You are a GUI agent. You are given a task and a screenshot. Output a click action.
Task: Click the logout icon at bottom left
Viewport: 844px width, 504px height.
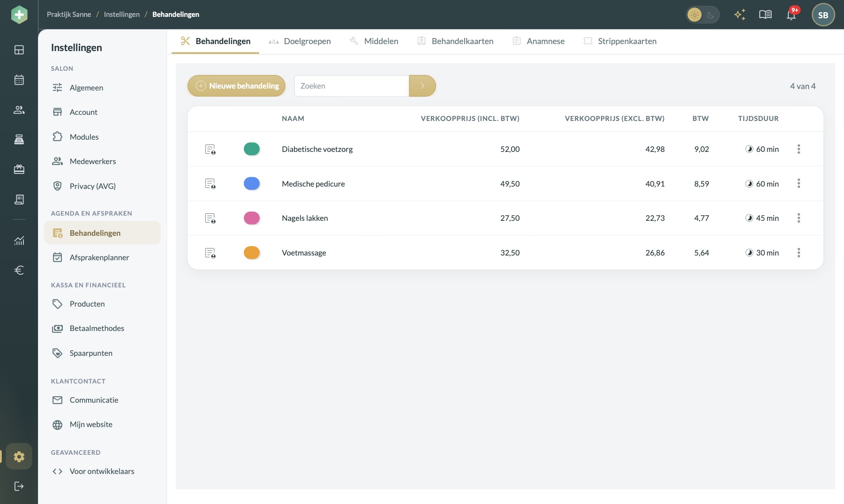click(19, 486)
